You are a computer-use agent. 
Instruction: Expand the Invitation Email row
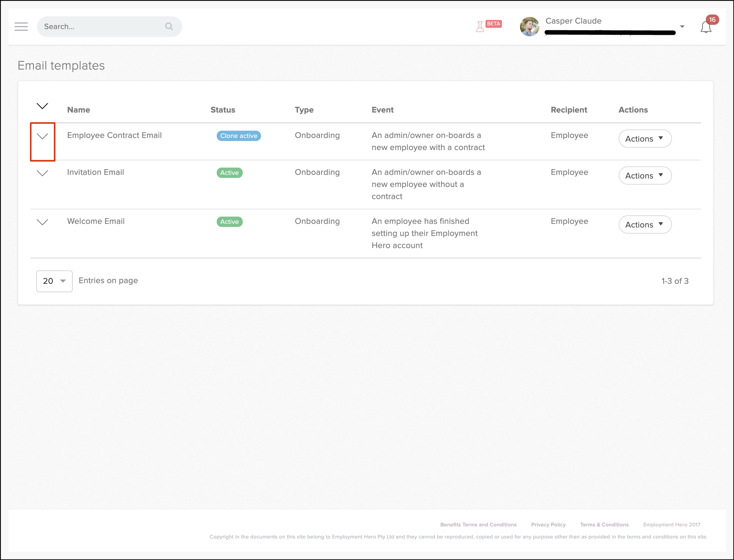(42, 173)
